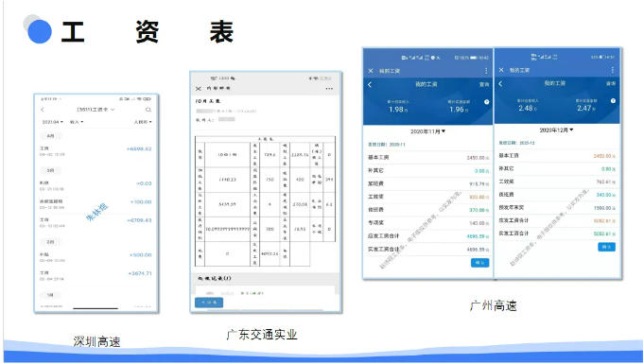The height and width of the screenshot is (364, 644).
Task: Open vertical dots menu on December salary phone
Action: coord(613,70)
